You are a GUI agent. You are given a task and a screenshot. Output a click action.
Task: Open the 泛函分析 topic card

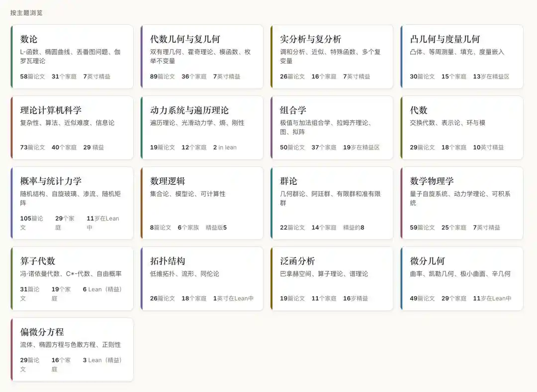pos(332,278)
